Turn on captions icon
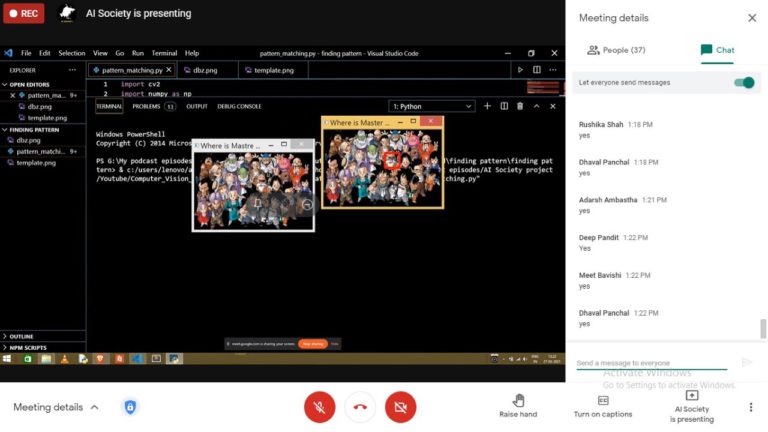This screenshot has width=768, height=432. (603, 400)
